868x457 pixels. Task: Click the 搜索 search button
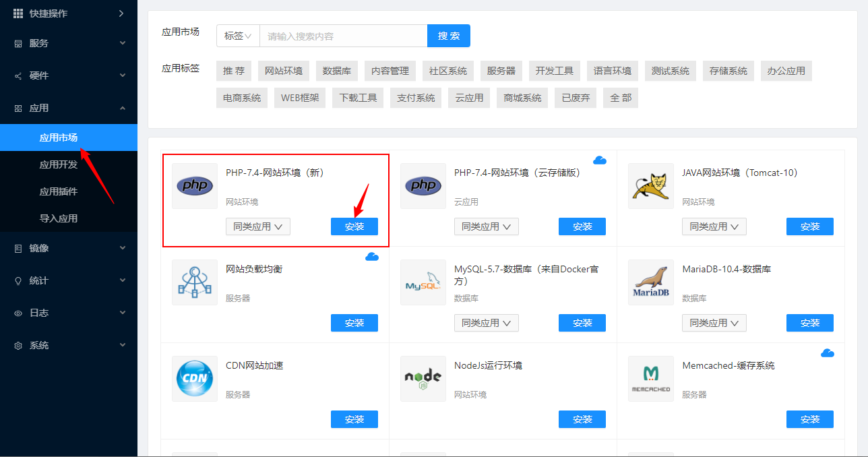point(449,36)
